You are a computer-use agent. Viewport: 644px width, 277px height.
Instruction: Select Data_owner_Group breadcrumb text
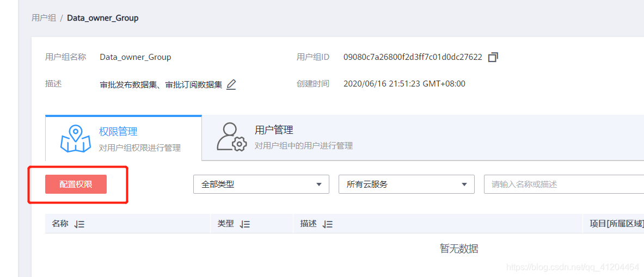click(103, 18)
